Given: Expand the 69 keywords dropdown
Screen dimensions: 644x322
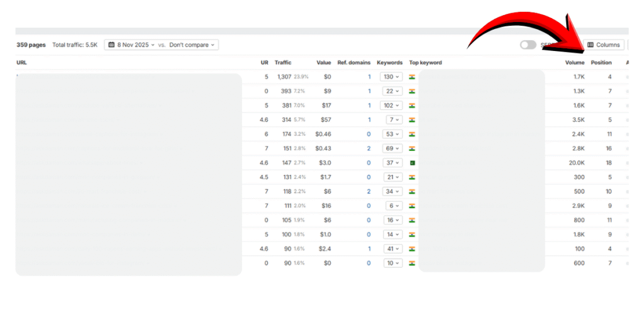Looking at the screenshot, I should point(391,148).
